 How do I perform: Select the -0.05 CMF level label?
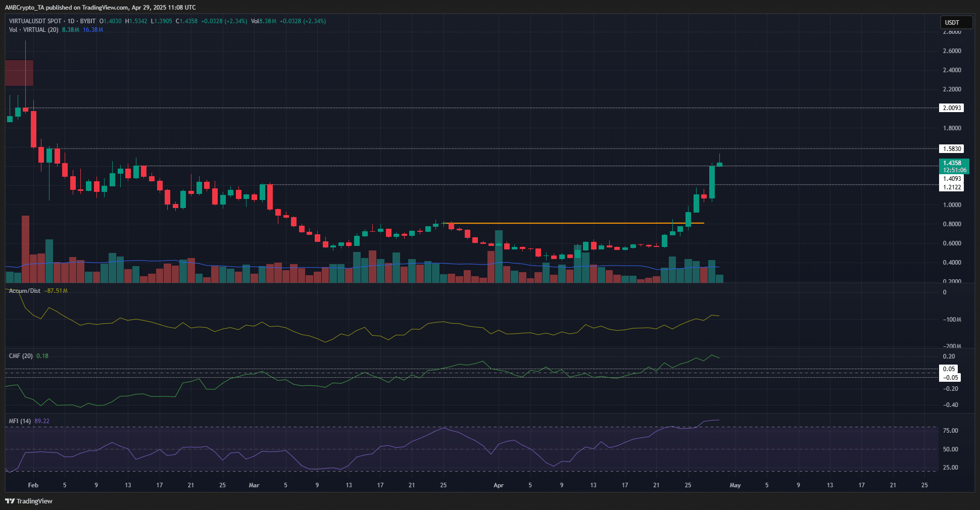pos(950,378)
